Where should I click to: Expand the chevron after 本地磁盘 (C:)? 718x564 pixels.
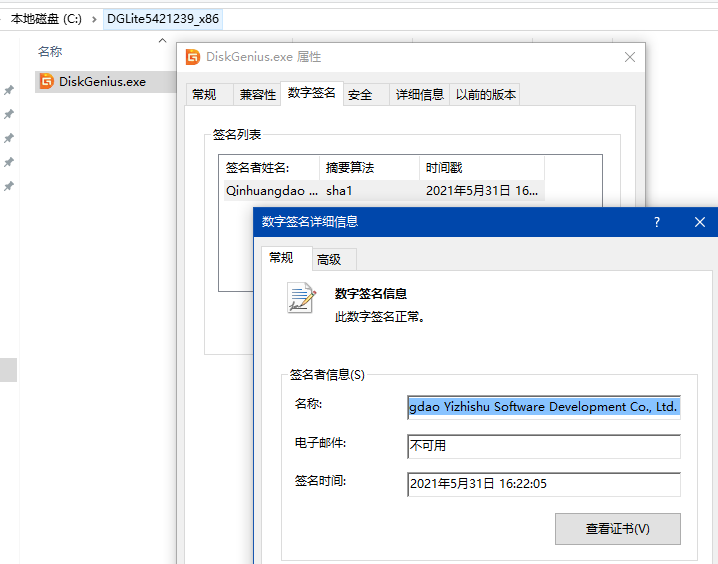[94, 19]
